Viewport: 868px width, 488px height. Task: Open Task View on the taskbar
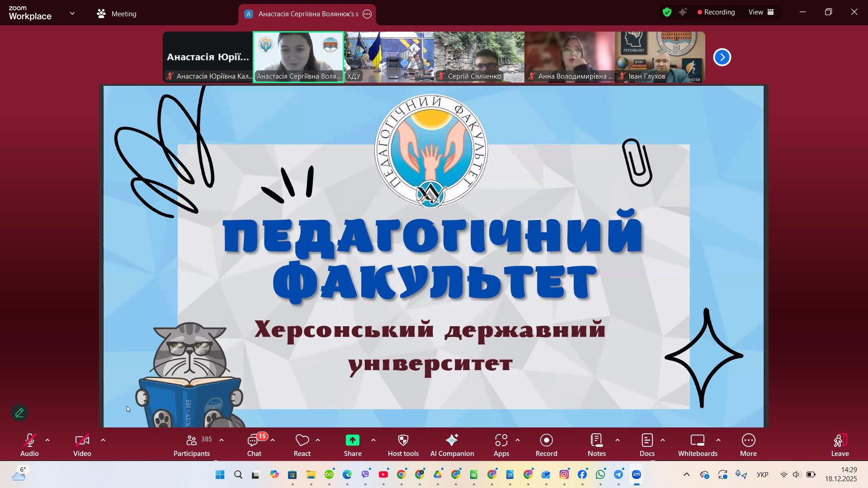[256, 474]
